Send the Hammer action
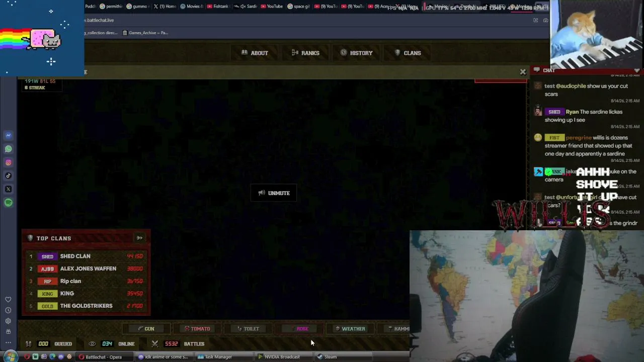The image size is (644, 362). pos(394,329)
